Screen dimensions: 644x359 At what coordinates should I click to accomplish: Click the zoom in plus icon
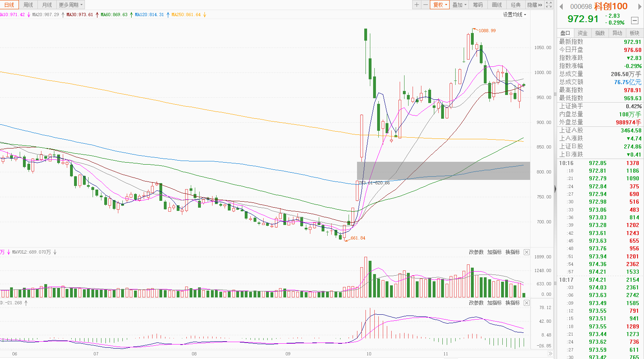(417, 5)
